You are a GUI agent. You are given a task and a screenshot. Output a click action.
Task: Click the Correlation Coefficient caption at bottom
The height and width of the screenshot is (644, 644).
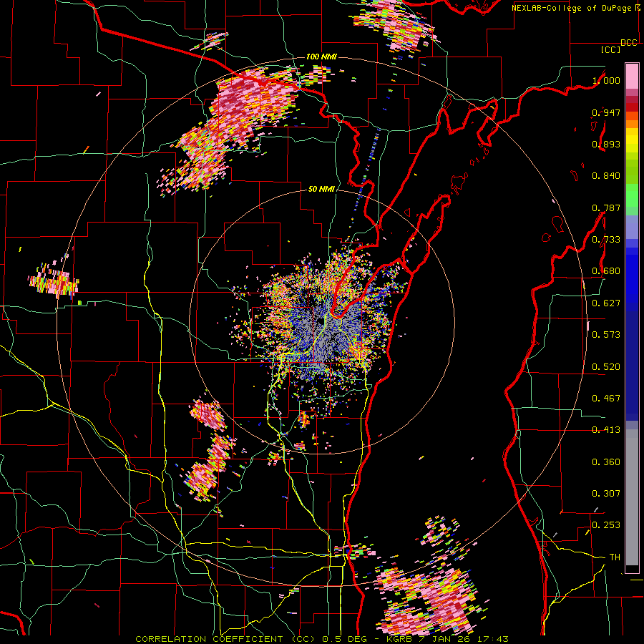click(x=322, y=639)
